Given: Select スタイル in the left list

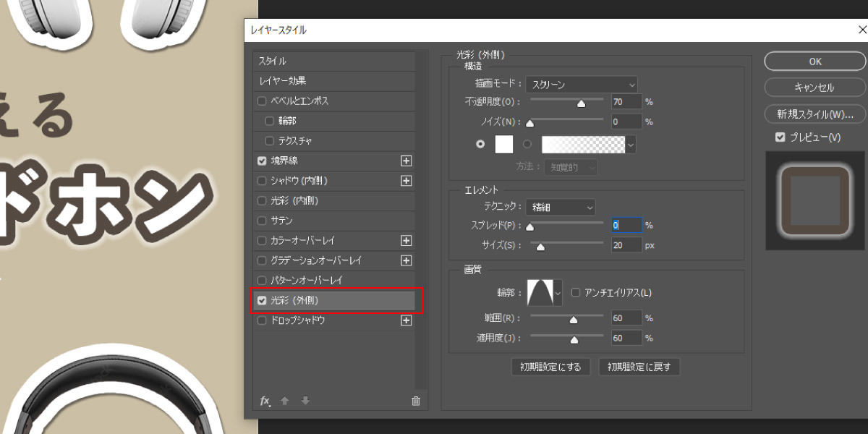Looking at the screenshot, I should coord(334,61).
